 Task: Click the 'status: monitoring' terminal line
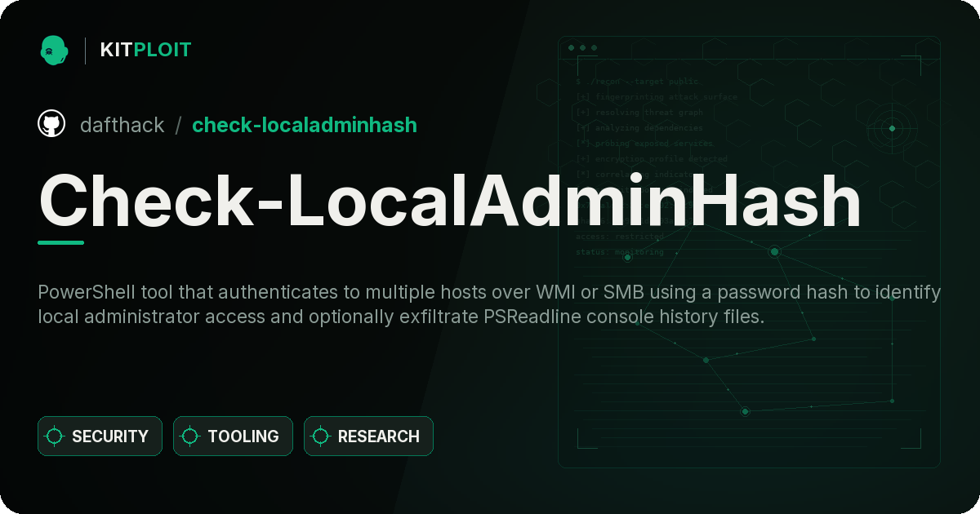coord(620,252)
